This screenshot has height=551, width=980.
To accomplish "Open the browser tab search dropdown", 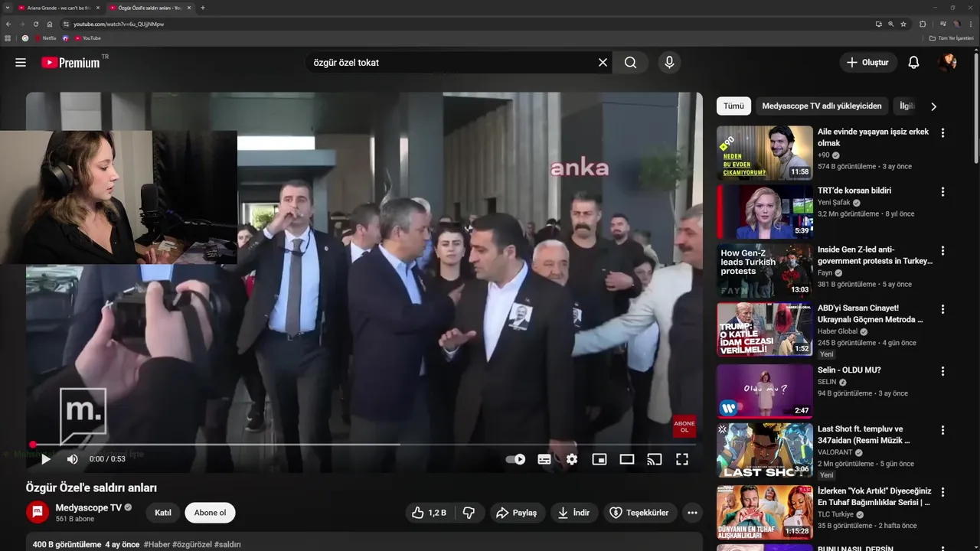I will pyautogui.click(x=8, y=8).
